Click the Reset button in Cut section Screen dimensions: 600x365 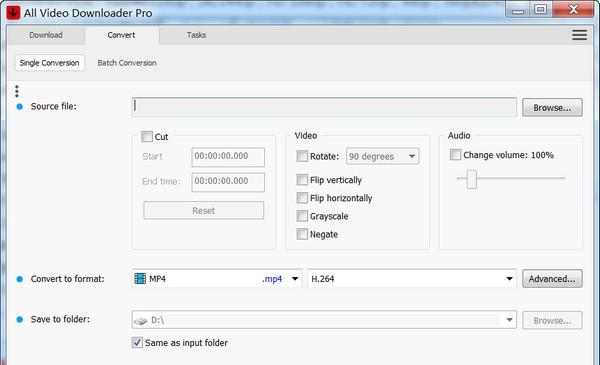[x=204, y=210]
